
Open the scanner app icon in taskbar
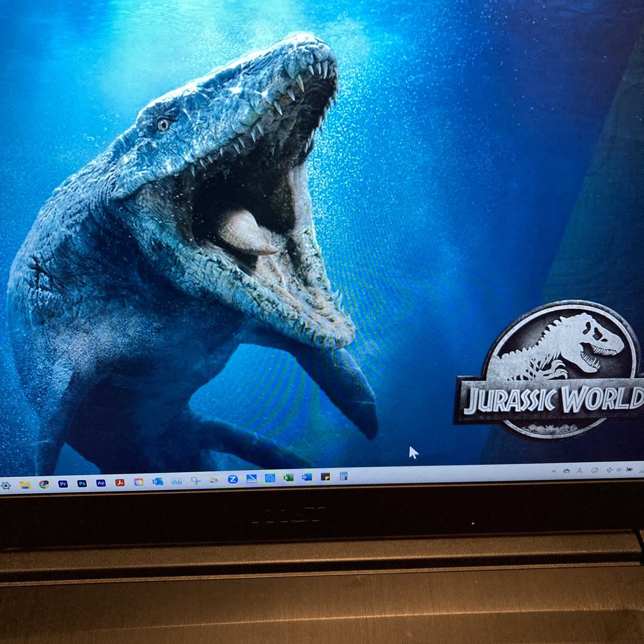[214, 480]
